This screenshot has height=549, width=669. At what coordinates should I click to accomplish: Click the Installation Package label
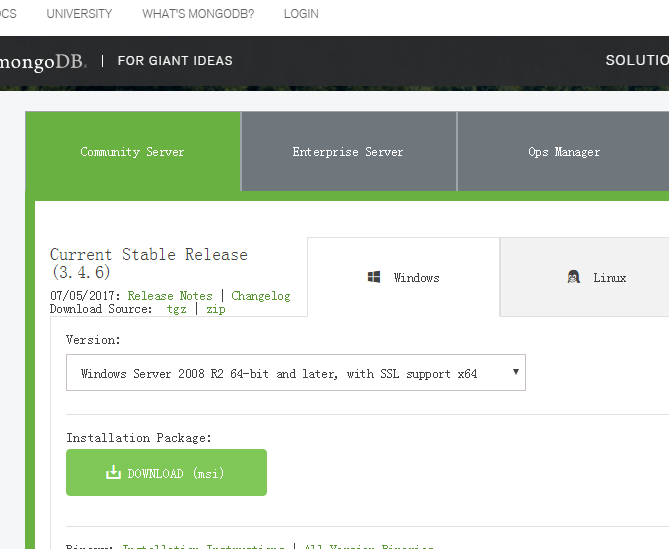click(139, 438)
